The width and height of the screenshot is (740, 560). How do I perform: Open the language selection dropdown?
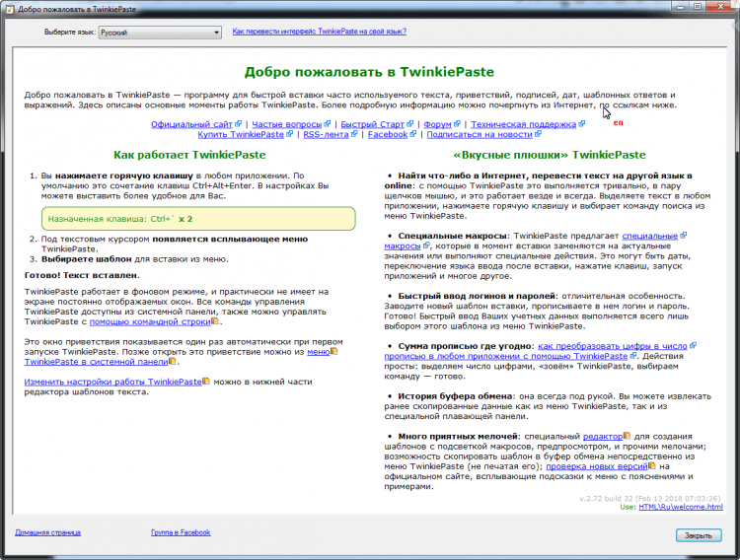click(160, 33)
